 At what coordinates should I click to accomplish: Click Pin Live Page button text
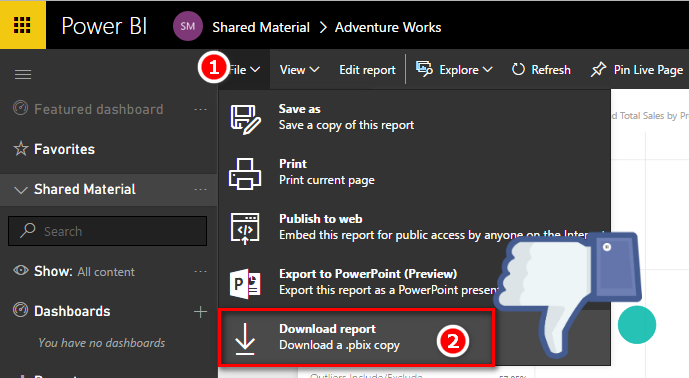648,70
